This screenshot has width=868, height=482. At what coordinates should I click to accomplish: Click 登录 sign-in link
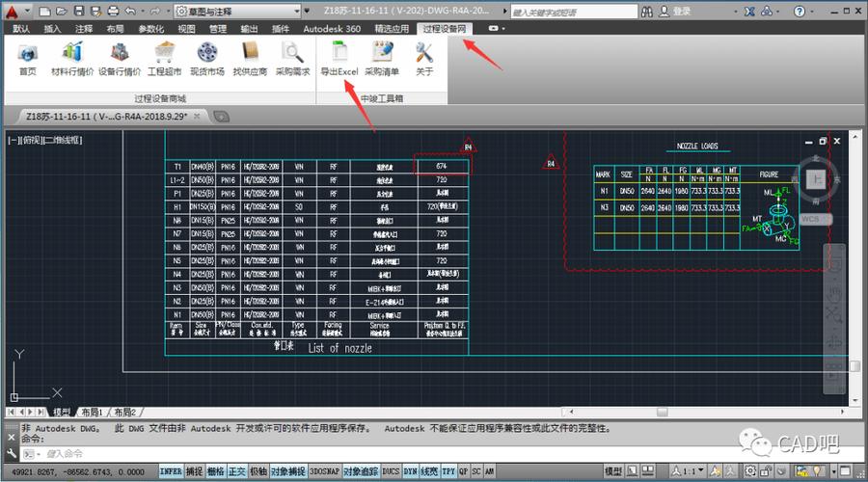(x=682, y=11)
